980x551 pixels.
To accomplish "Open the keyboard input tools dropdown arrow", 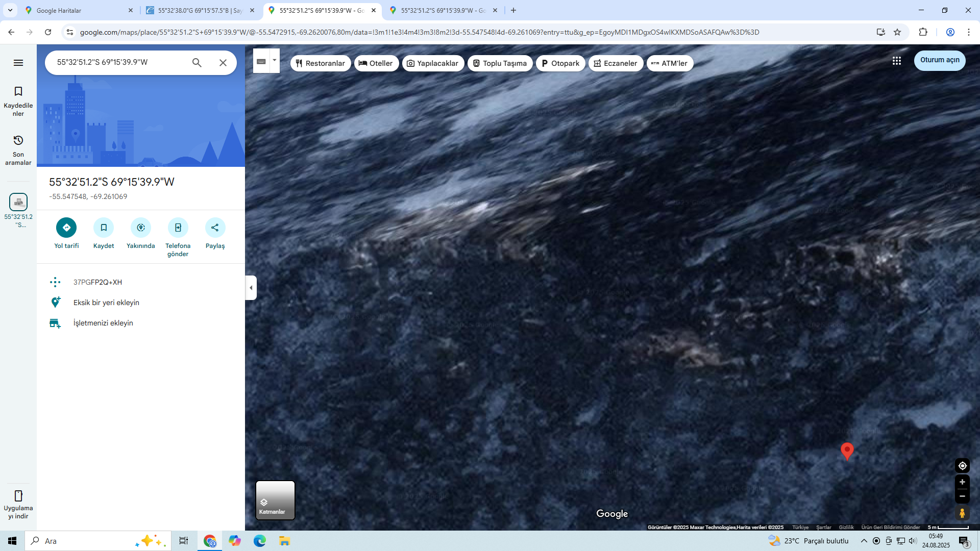I will pyautogui.click(x=275, y=60).
